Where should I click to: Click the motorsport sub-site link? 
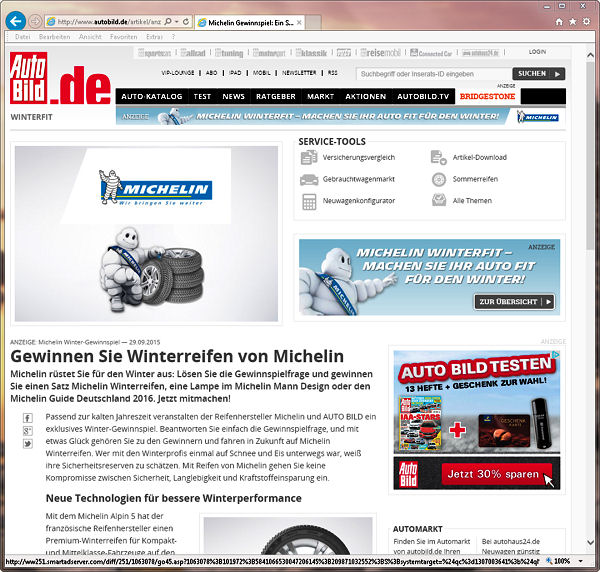(x=269, y=53)
